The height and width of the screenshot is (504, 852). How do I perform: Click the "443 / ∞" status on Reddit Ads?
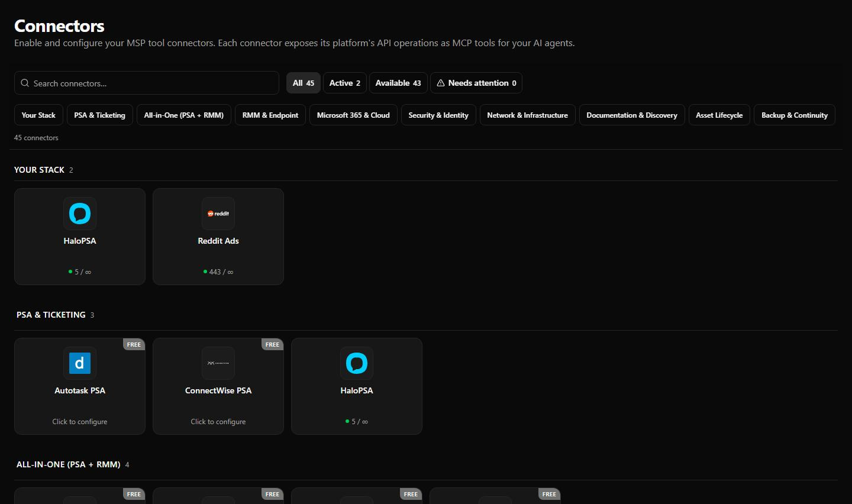click(218, 272)
